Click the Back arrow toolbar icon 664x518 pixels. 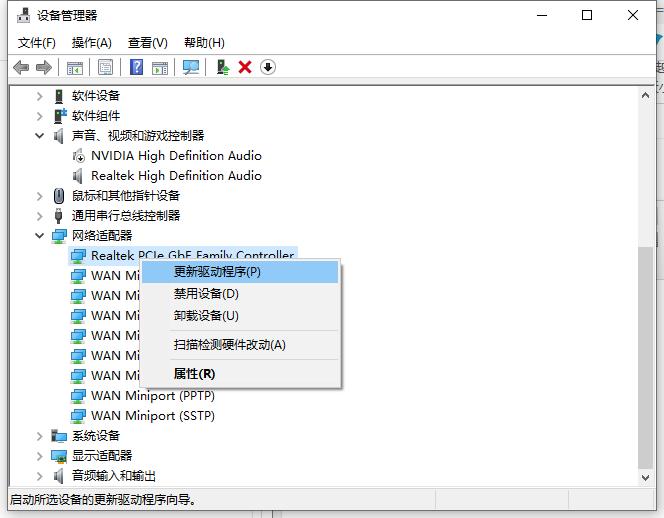pos(21,67)
